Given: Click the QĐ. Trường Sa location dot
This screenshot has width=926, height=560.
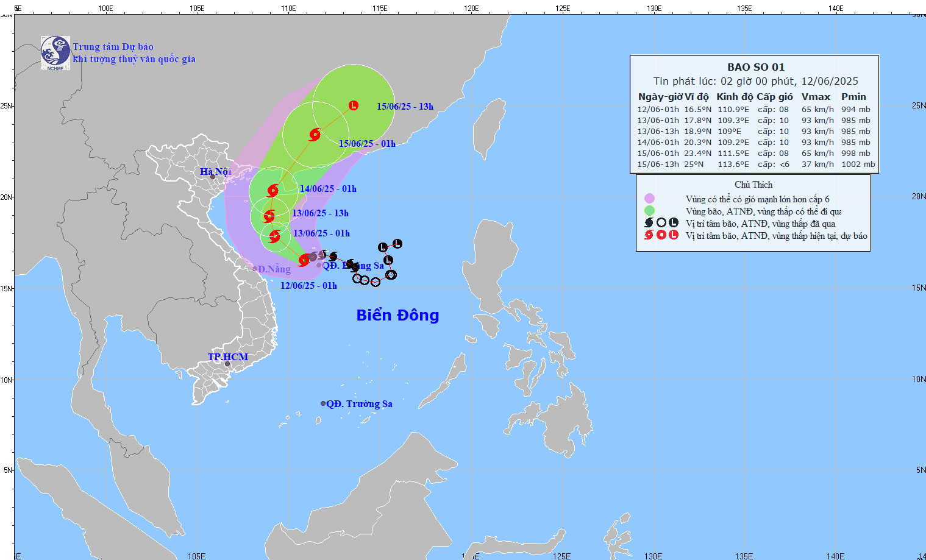Looking at the screenshot, I should click(323, 403).
